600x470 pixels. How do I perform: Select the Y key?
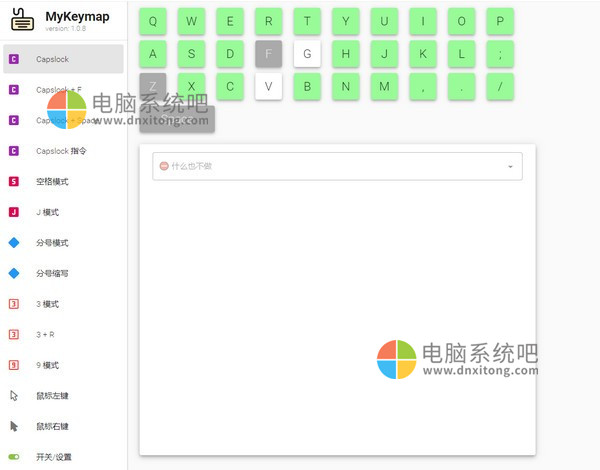pyautogui.click(x=346, y=21)
